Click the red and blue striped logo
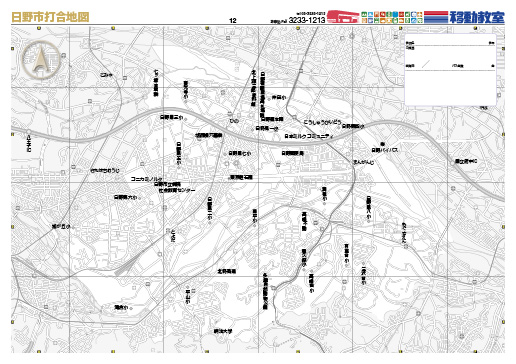The height and width of the screenshot is (364, 516). (436, 17)
